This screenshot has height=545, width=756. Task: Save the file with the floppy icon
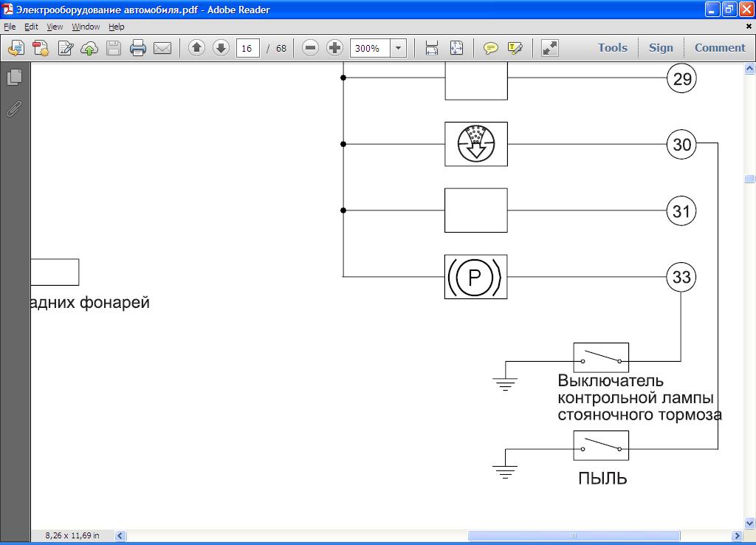coord(114,48)
